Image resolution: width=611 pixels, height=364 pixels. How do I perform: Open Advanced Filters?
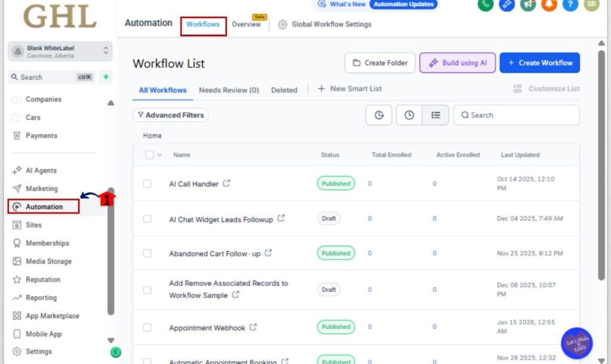click(x=171, y=115)
